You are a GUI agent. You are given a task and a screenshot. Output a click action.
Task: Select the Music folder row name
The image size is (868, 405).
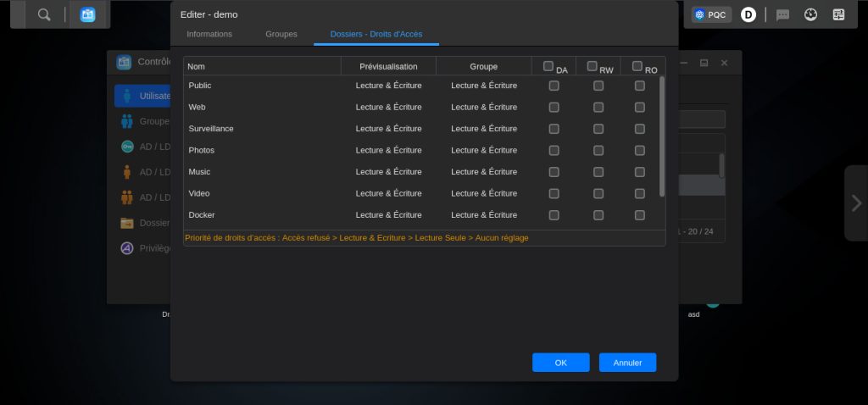pos(199,171)
